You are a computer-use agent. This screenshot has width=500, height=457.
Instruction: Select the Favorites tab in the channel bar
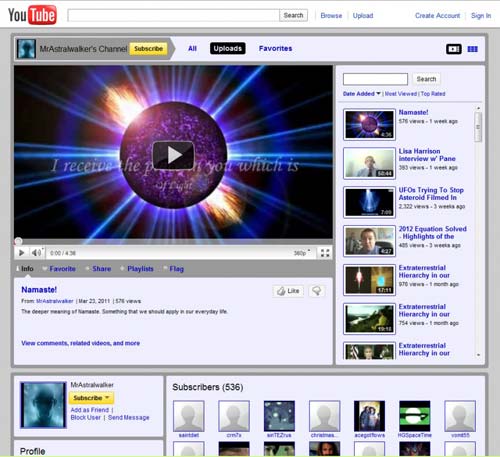tap(275, 49)
